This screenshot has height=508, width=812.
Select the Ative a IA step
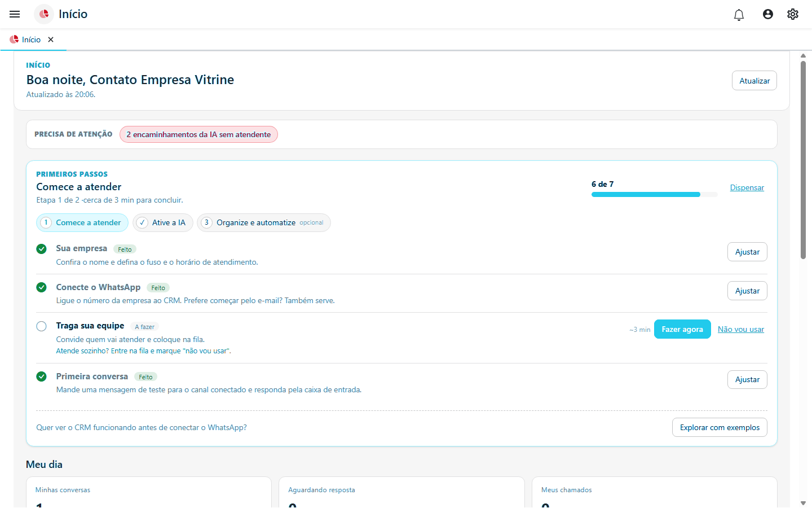tap(163, 222)
